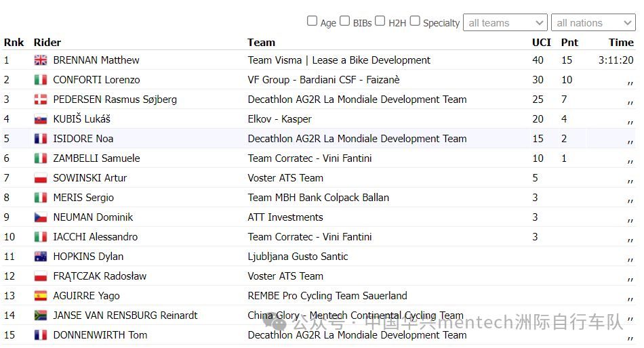Click the Czech flag beside Neuman Dominik

40,217
